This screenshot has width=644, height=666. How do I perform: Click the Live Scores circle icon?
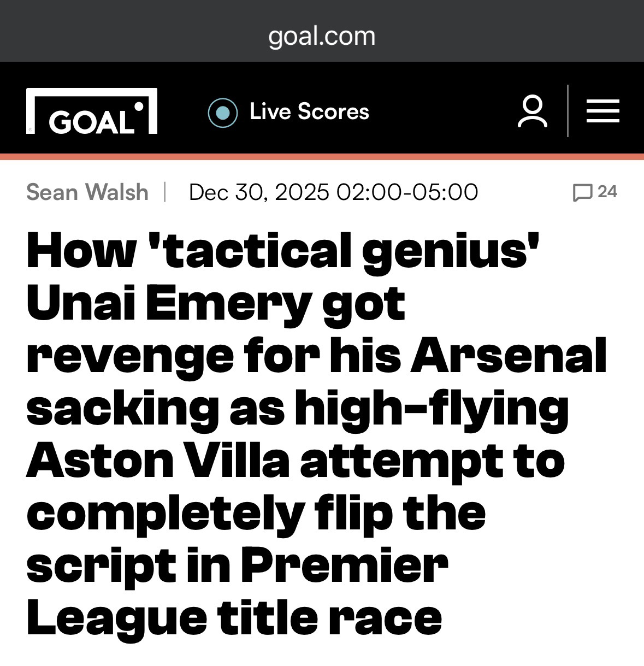click(x=222, y=113)
